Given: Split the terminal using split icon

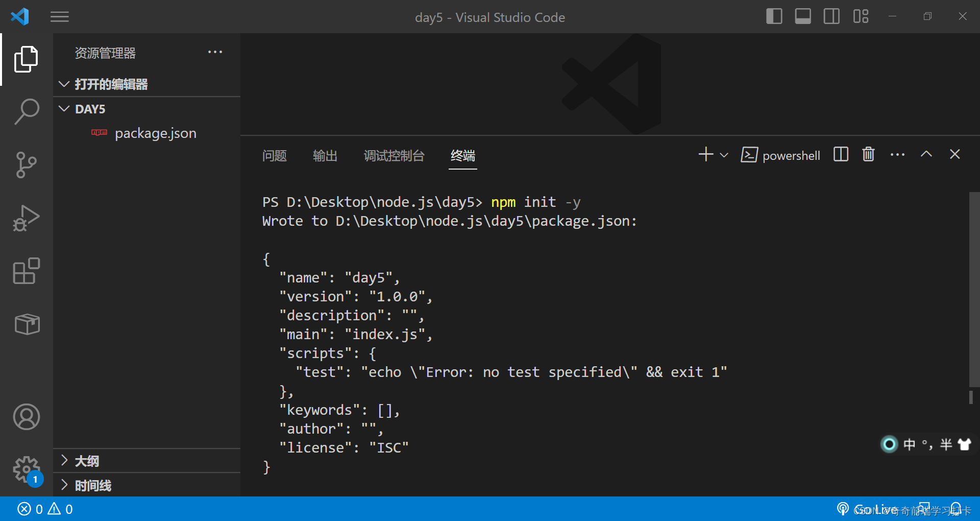Looking at the screenshot, I should [840, 154].
